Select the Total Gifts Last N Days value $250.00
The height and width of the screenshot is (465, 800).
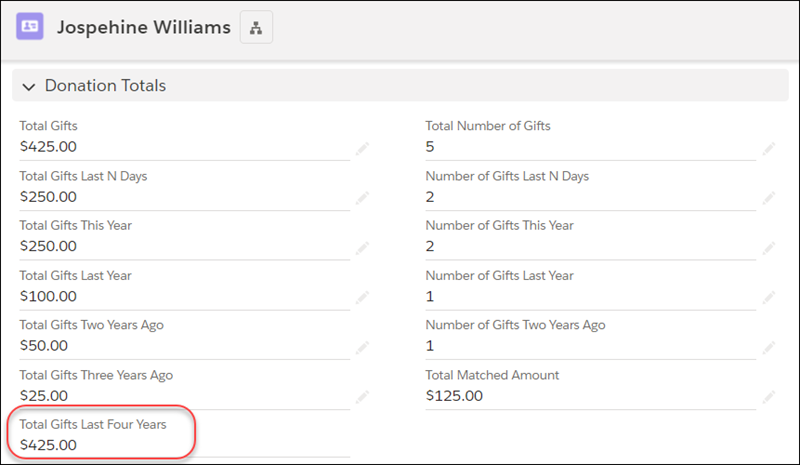point(48,197)
